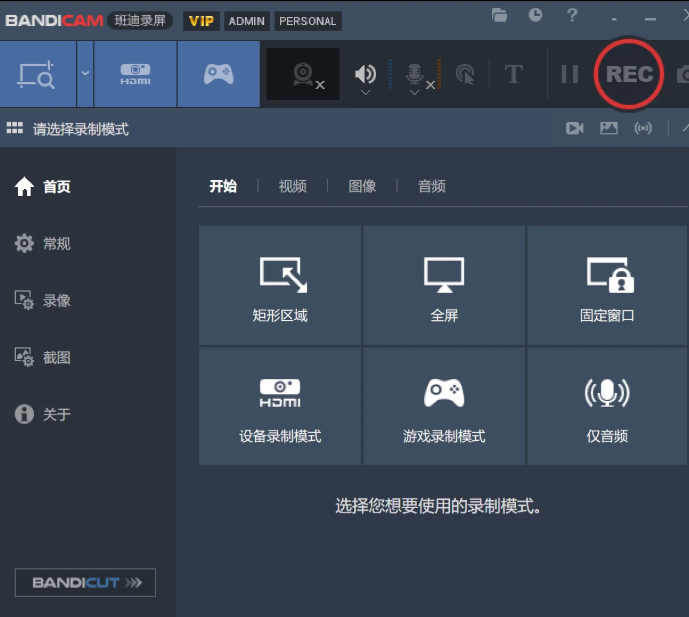The image size is (689, 617).
Task: Open the scheduled recording clock icon
Action: (535, 15)
